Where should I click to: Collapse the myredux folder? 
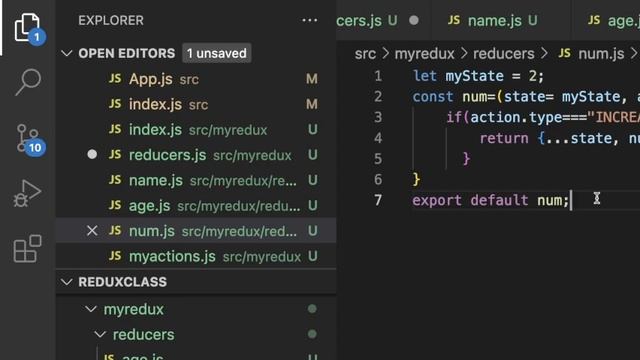(x=91, y=309)
